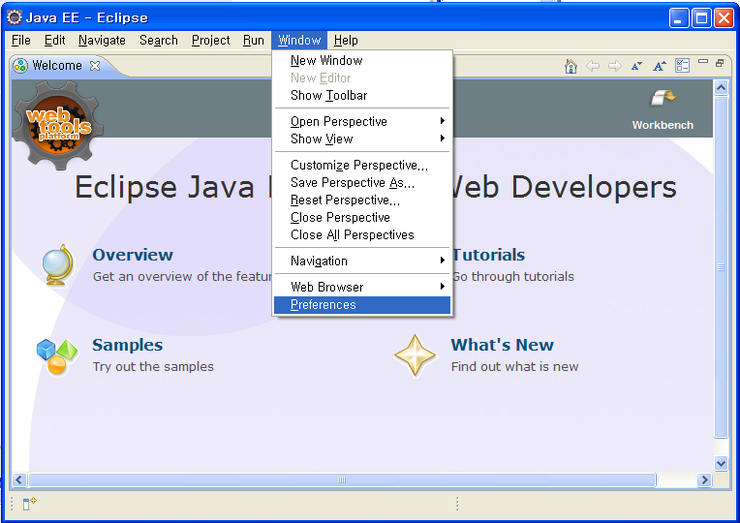The image size is (740, 523).
Task: Click the magnify font size icon
Action: point(659,66)
